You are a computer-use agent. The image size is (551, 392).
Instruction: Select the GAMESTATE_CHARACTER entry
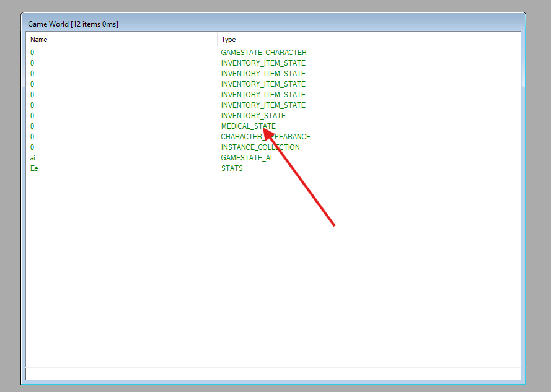263,53
